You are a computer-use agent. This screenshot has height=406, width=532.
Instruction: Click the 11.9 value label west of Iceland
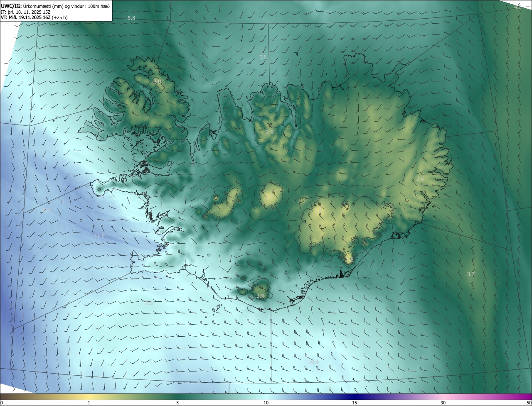tap(99, 236)
